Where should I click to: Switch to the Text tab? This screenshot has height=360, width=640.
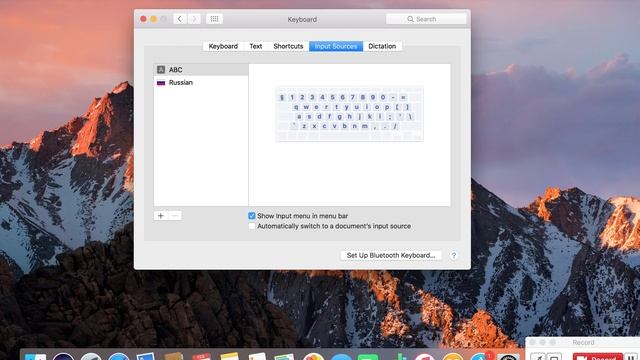256,46
